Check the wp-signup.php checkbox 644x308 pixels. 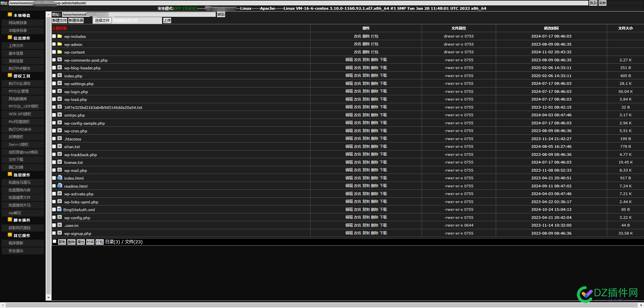[54, 233]
